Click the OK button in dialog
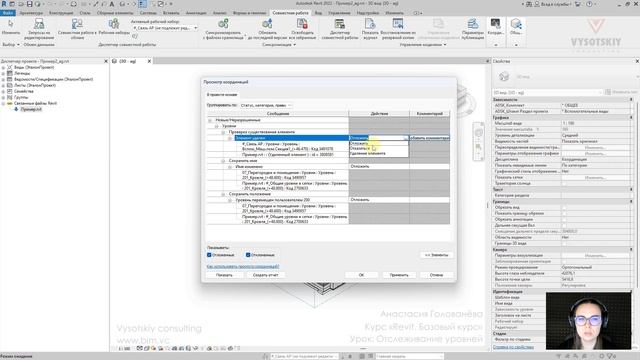Viewport: 640px width, 360px height. coord(361,275)
